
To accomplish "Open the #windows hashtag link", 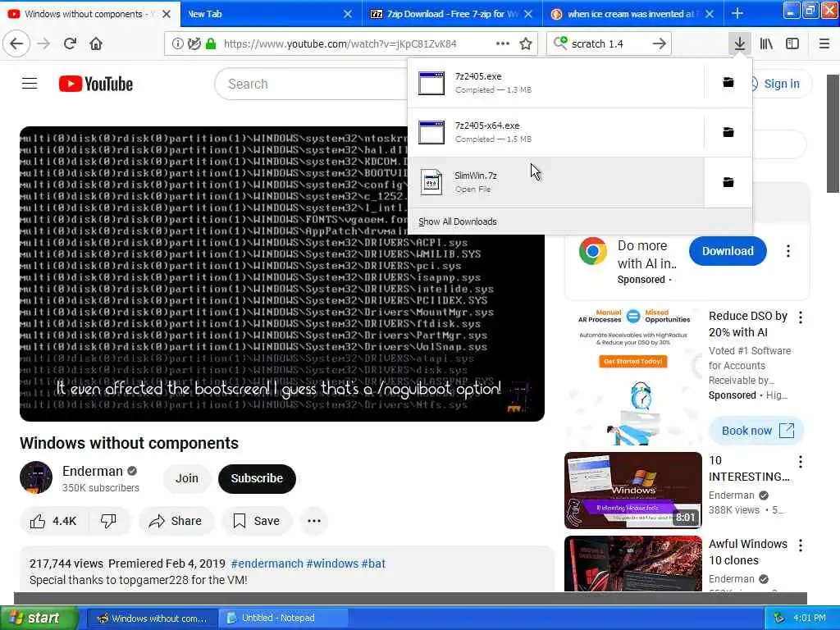I will pyautogui.click(x=332, y=564).
